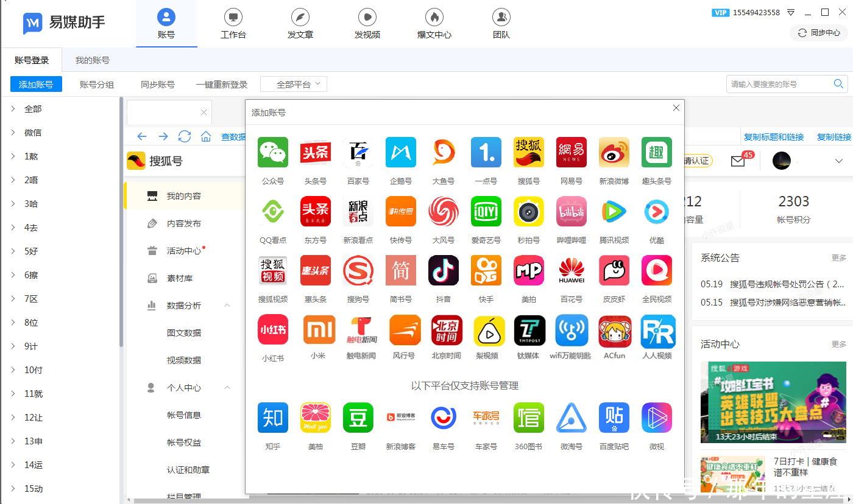Select the WeChat 公众号 icon

272,152
